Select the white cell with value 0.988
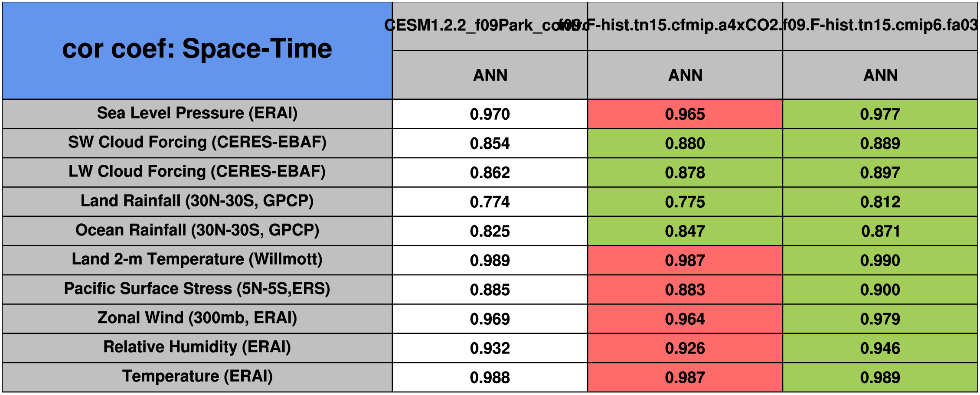This screenshot has width=980, height=395. tap(490, 377)
